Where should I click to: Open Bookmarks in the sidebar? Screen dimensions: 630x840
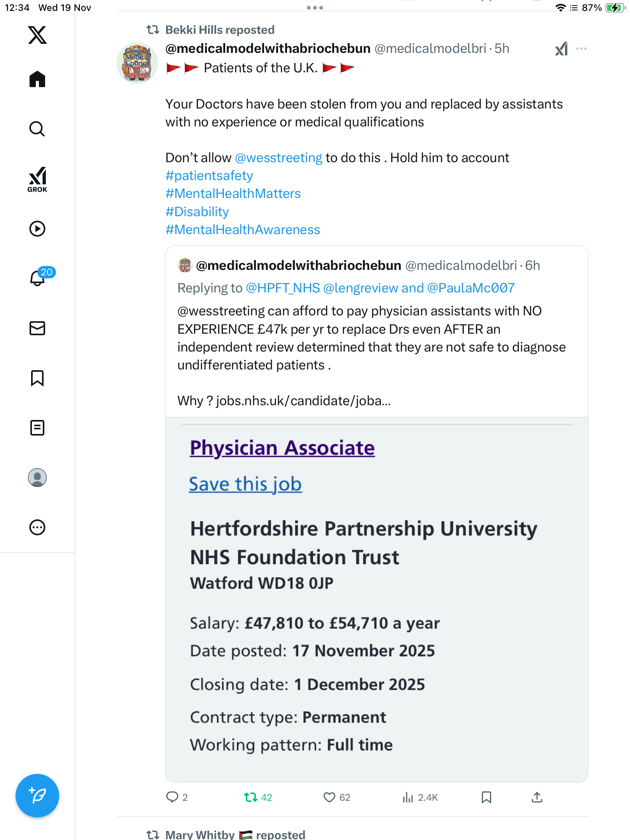[37, 378]
